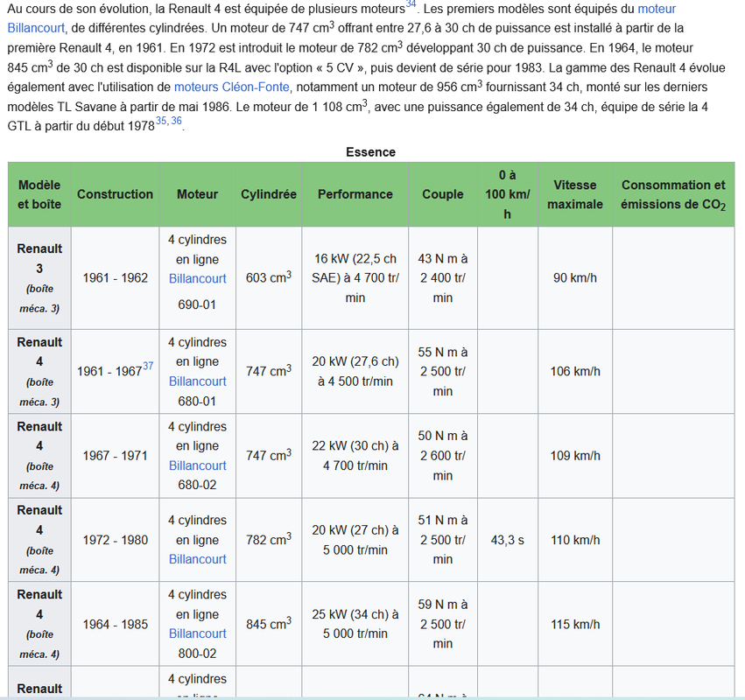The width and height of the screenshot is (745, 700).
Task: Select the 782 cm³ cell
Action: click(x=269, y=540)
